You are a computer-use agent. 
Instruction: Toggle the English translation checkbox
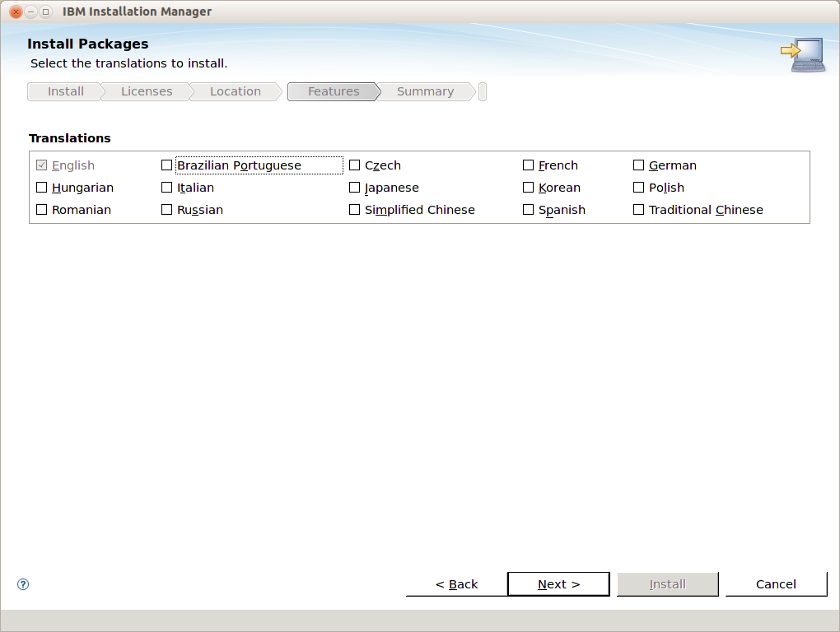click(x=42, y=165)
